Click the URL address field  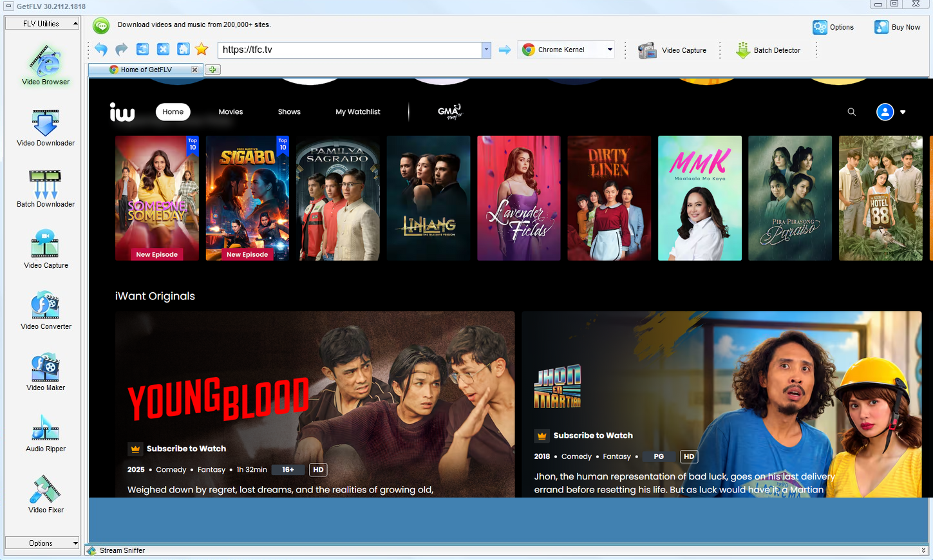tap(350, 50)
